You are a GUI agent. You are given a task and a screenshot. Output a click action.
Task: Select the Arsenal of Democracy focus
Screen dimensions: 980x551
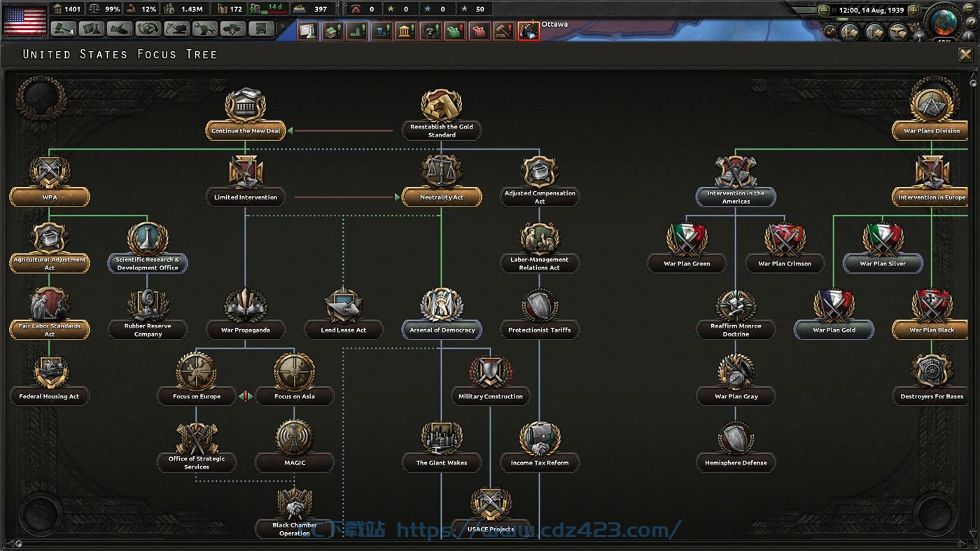tap(442, 314)
